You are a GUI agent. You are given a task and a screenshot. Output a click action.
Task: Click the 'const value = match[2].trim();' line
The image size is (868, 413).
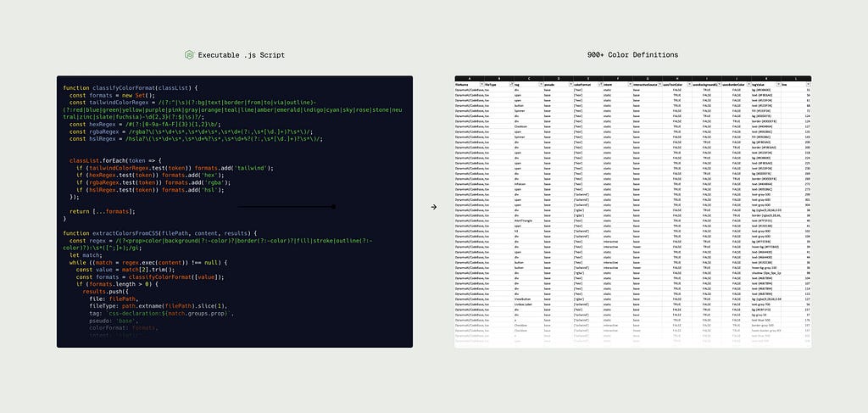coord(125,270)
